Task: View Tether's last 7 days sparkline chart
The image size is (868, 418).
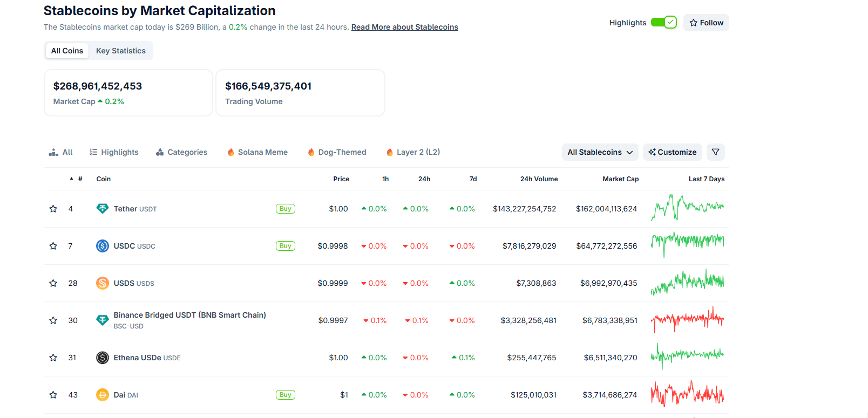Action: (687, 208)
